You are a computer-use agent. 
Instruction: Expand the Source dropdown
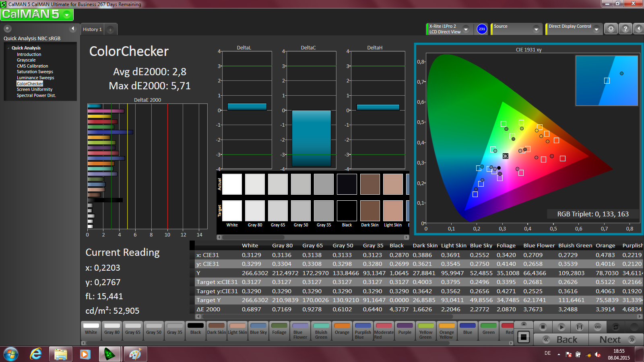coord(536,29)
